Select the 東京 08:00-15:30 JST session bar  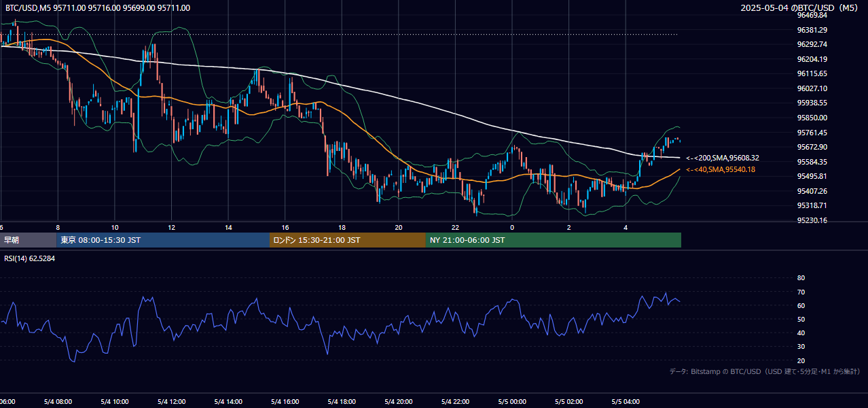[x=163, y=240]
